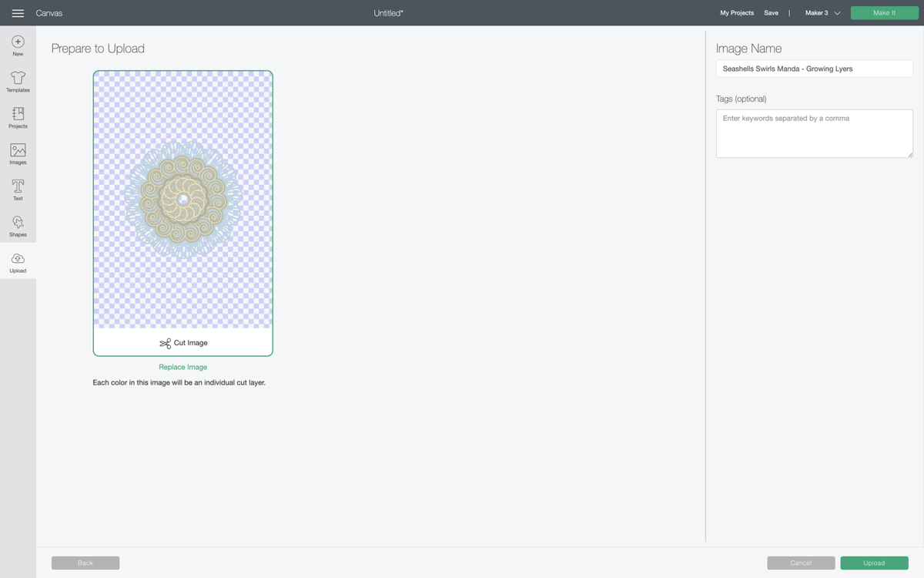Click the Replace Image link
Viewport: 924px width, 578px height.
click(x=182, y=367)
